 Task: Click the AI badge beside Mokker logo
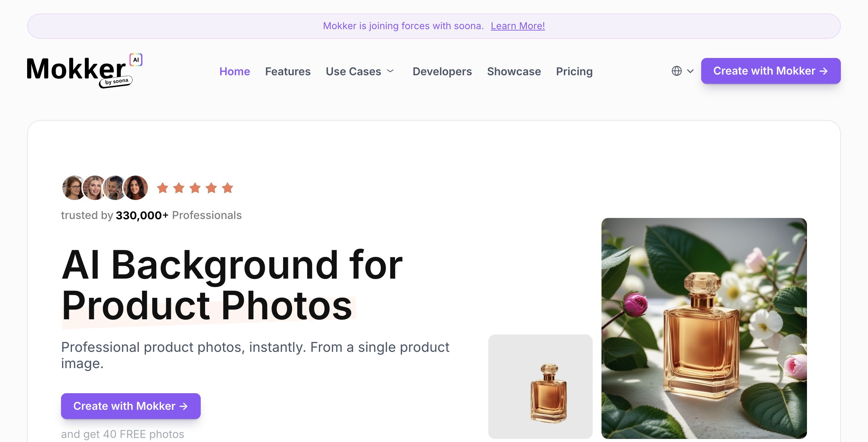pyautogui.click(x=136, y=60)
